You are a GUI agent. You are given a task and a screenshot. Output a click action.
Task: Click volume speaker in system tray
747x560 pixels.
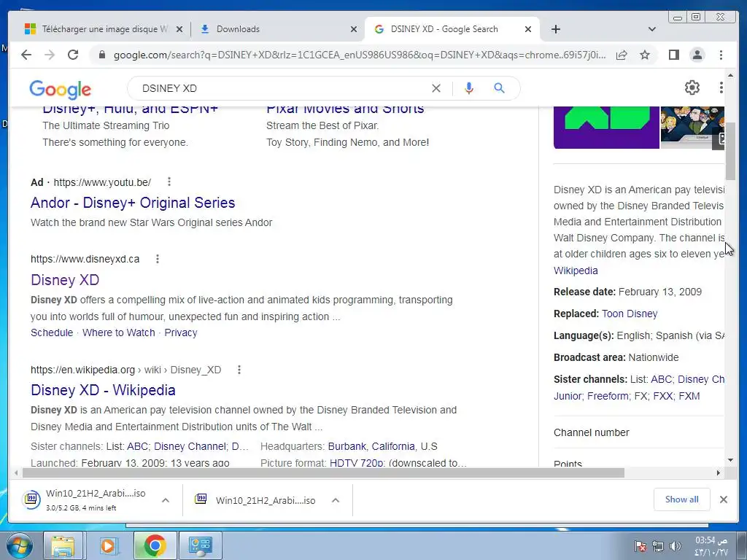(675, 545)
